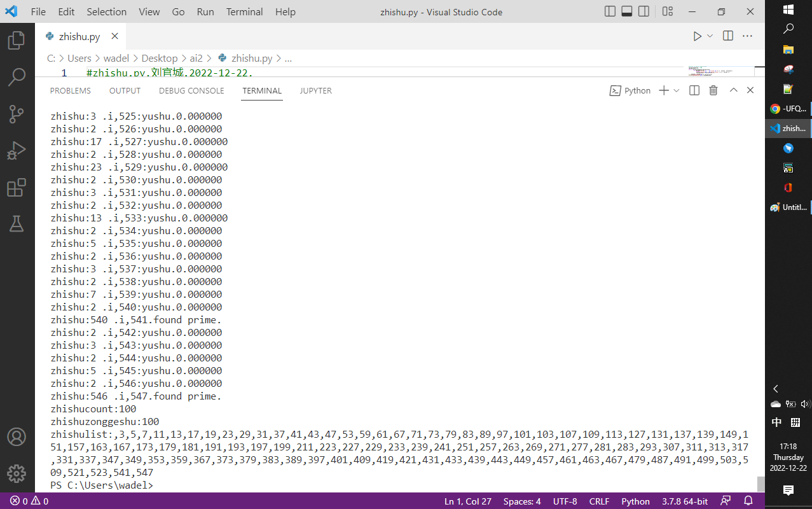Open the Run and Debug view
This screenshot has width=812, height=509.
tap(17, 151)
